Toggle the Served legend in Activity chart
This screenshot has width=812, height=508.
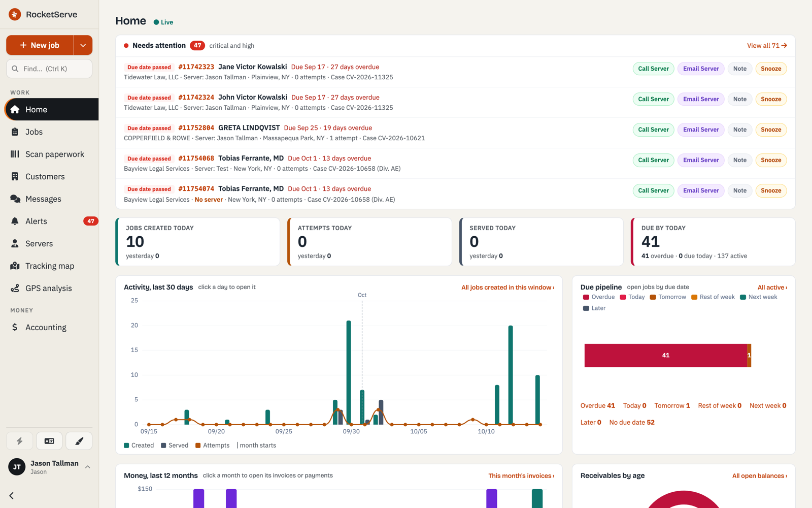tap(175, 446)
